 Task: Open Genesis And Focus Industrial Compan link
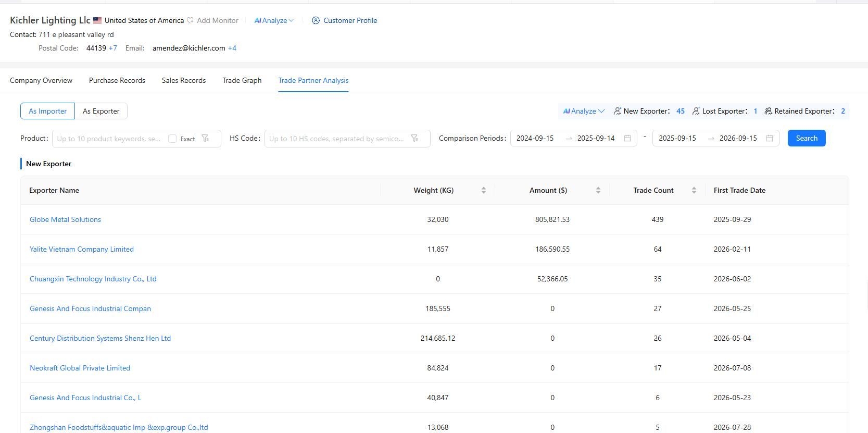click(x=90, y=308)
